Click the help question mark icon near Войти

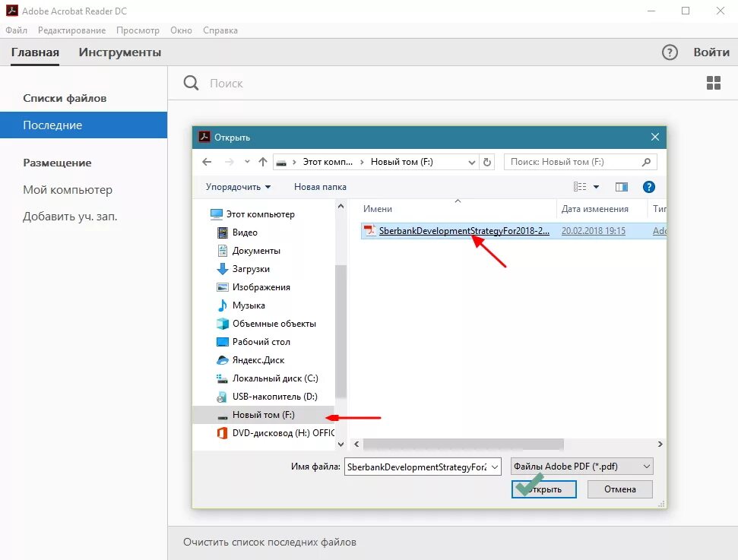(x=670, y=52)
